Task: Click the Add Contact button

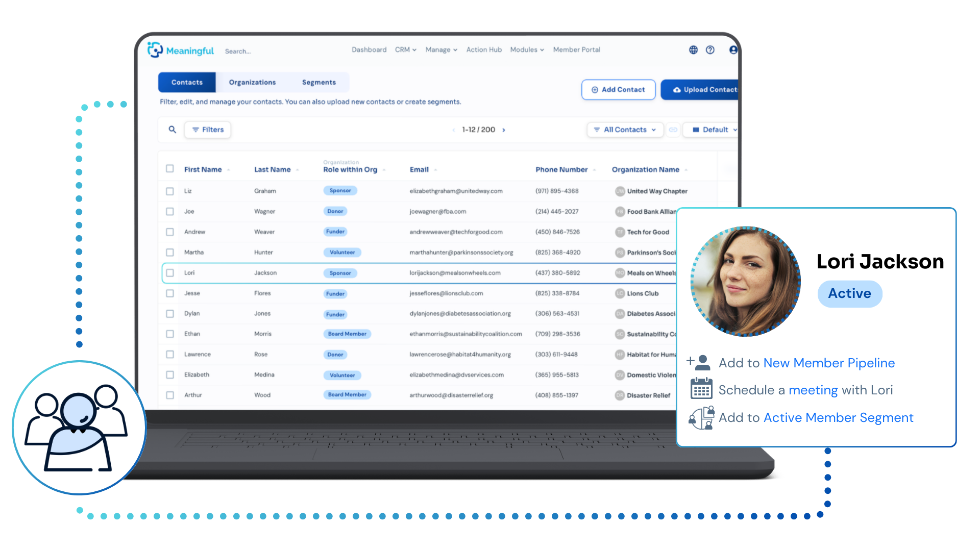Action: (x=618, y=90)
